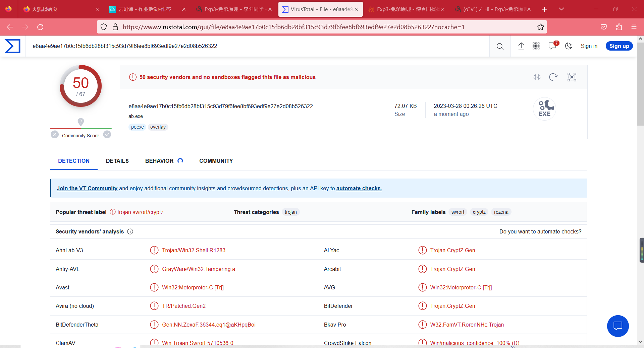Click the 72.07 KB file size value
Viewport: 644px width, 348px height.
pyautogui.click(x=406, y=106)
